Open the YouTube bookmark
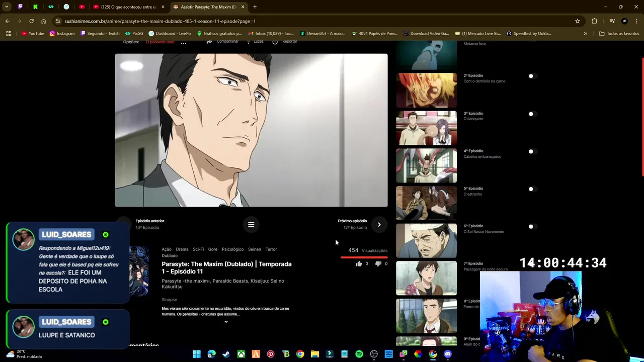Screen dimensions: 644x362 coord(33,34)
